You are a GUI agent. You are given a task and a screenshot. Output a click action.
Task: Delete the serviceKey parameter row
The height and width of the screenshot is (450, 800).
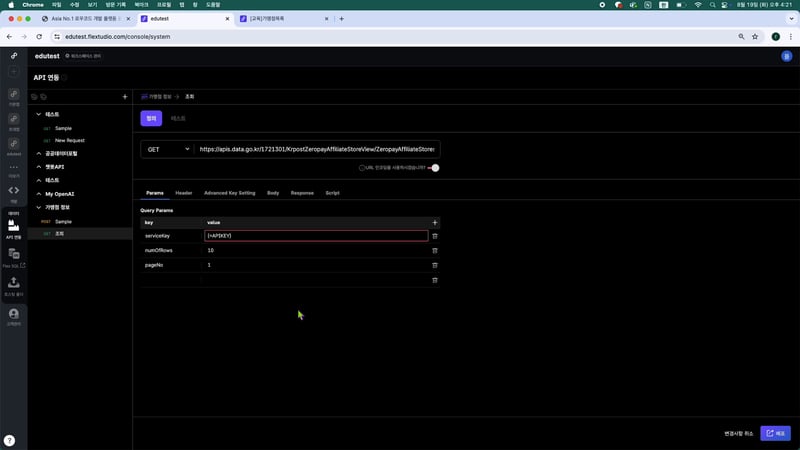tap(434, 236)
